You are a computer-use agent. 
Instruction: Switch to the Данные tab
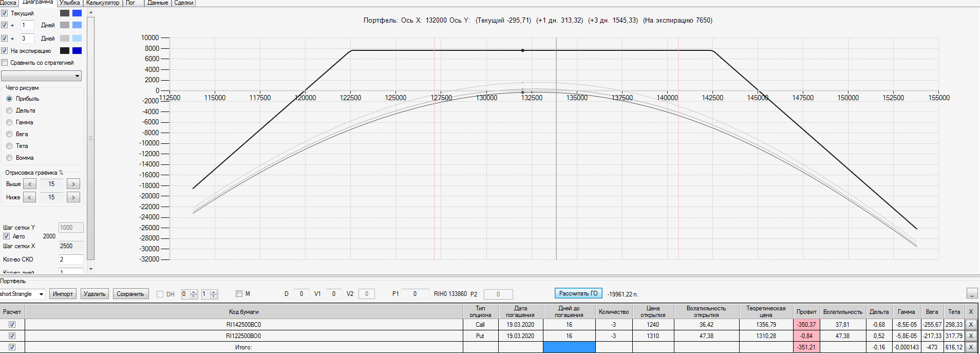click(158, 3)
